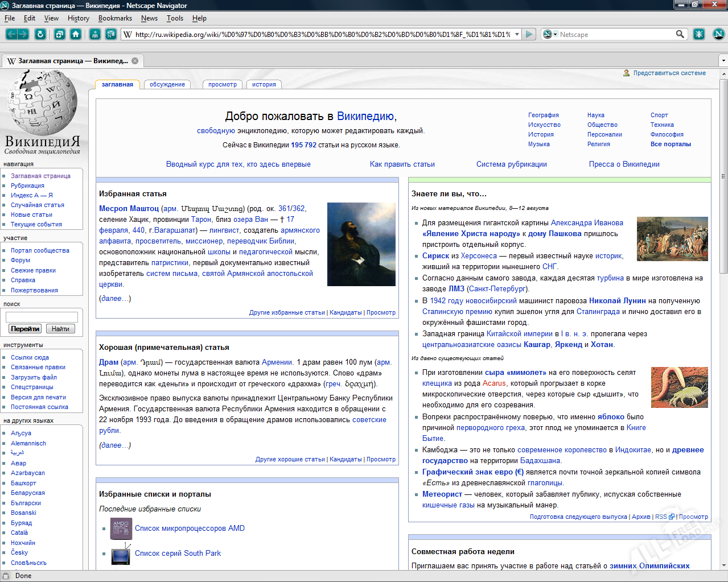
Task: Focus the Wikipedia sidebar search field
Action: click(x=42, y=317)
